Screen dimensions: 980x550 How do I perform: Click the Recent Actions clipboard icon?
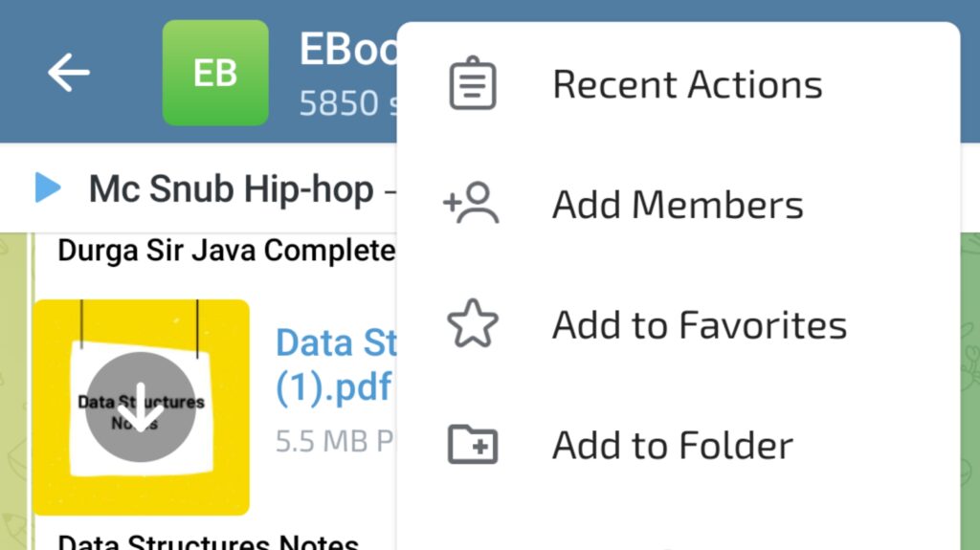pos(473,83)
